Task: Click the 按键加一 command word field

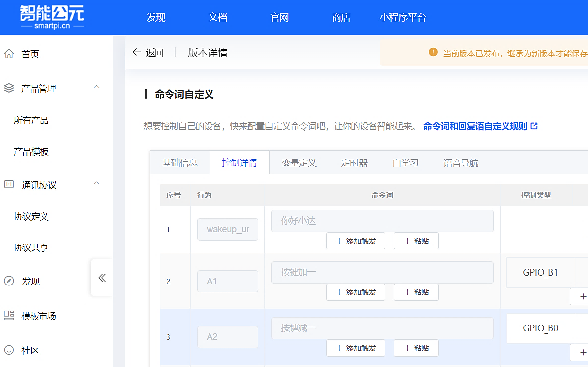Action: (382, 272)
